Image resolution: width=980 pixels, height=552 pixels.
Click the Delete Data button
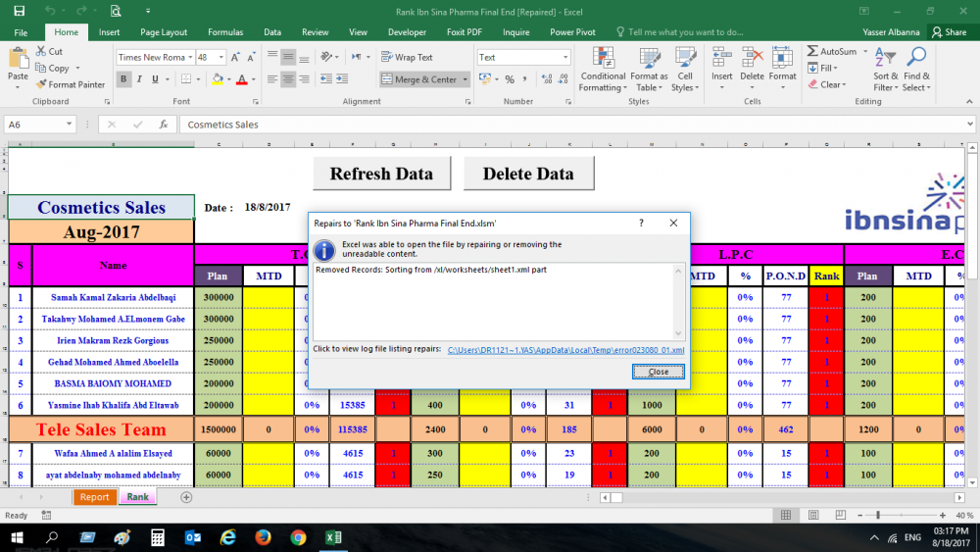pyautogui.click(x=528, y=174)
